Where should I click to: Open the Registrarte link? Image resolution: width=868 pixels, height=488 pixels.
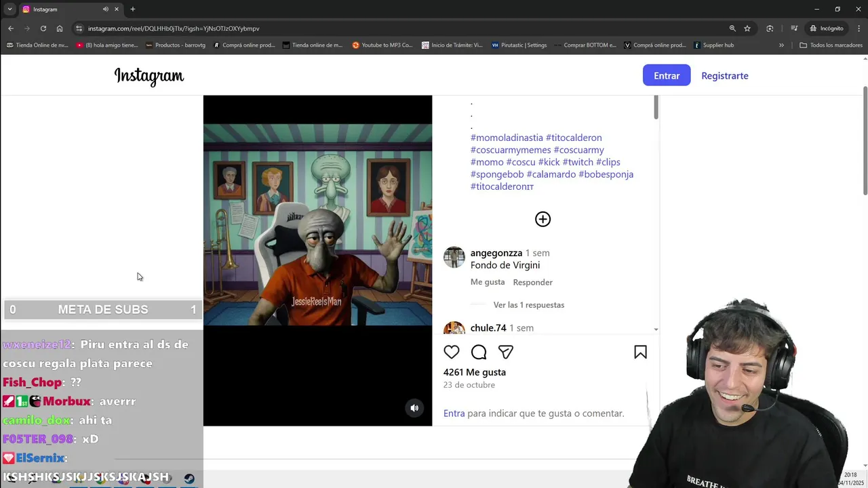pyautogui.click(x=725, y=76)
